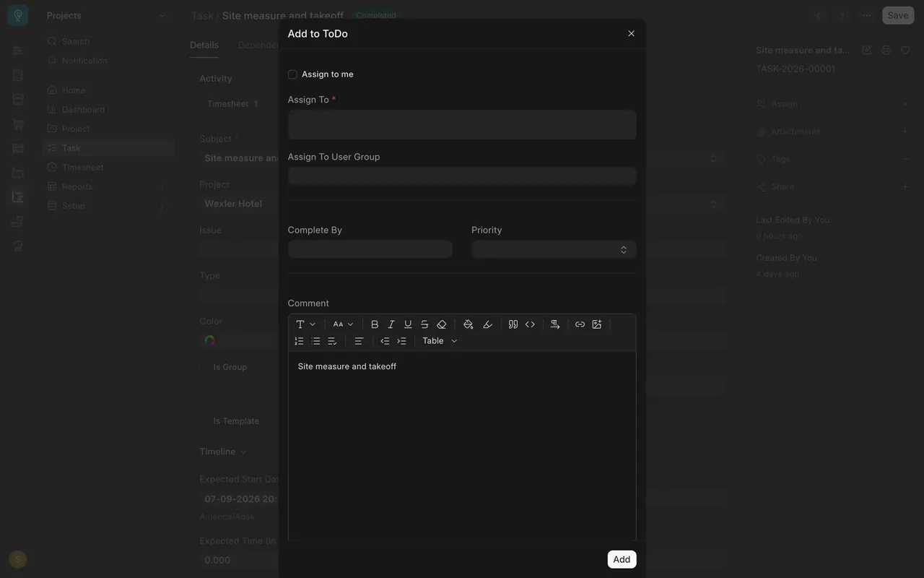
Task: Insert a code block in comment
Action: coord(530,324)
